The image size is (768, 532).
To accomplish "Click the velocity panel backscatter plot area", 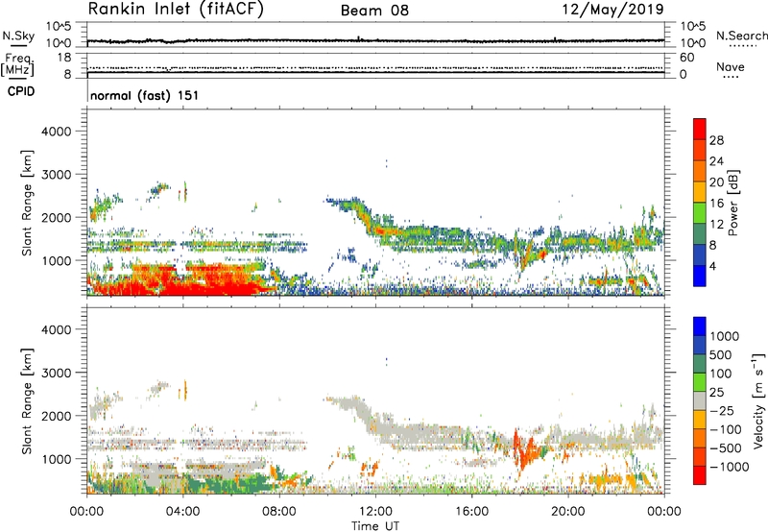I will (x=375, y=400).
